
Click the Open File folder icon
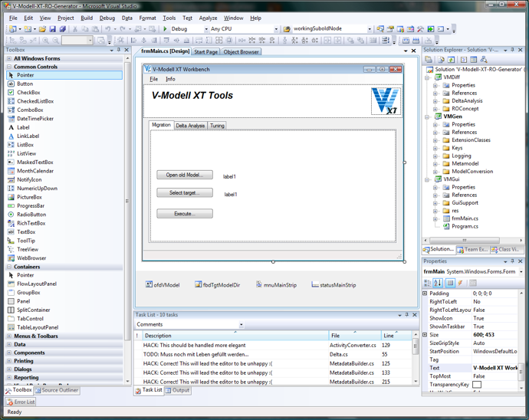pyautogui.click(x=42, y=29)
